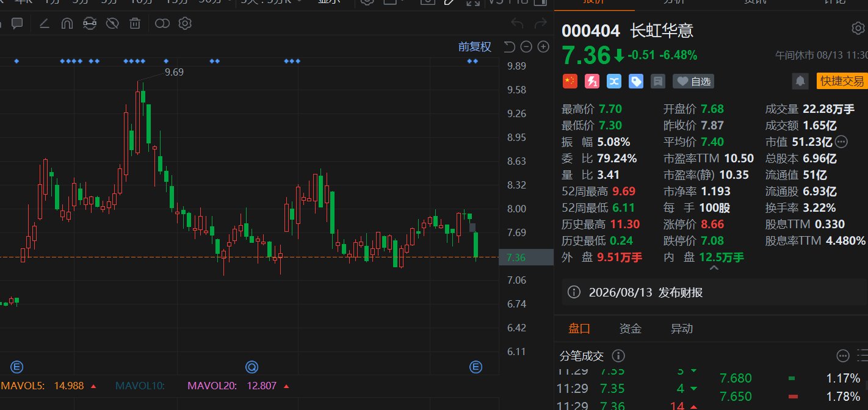Zoom in the K-line chart
868x410 pixels.
tap(543, 47)
